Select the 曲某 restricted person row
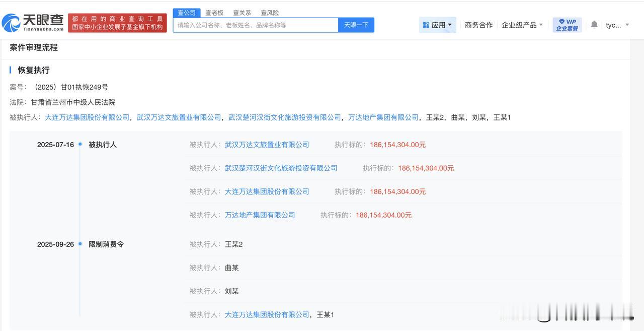644x331 pixels. tap(404, 268)
